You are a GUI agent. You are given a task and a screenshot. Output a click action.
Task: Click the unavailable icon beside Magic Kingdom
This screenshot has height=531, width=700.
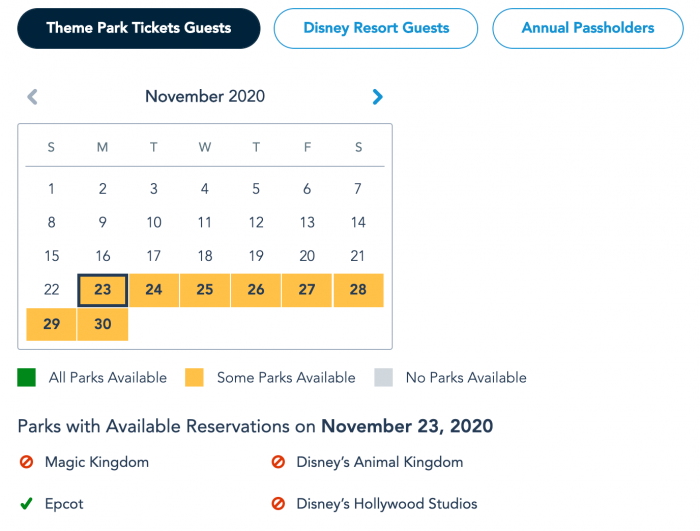(26, 461)
